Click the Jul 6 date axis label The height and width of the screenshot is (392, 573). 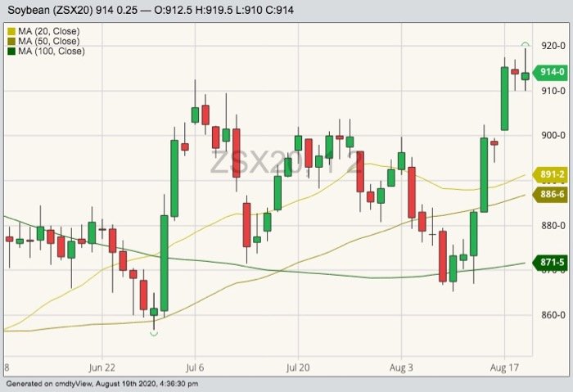click(x=195, y=367)
